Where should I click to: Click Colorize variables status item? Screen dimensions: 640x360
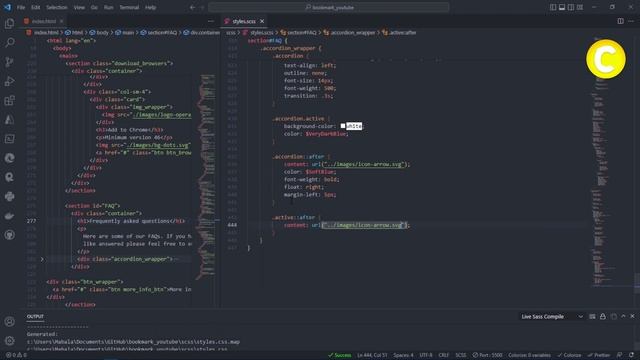pyautogui.click(x=529, y=355)
